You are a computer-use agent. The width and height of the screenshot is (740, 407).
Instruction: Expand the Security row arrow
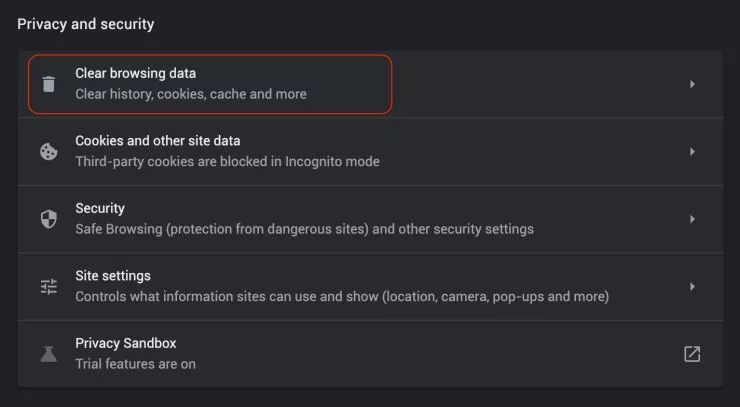[691, 219]
